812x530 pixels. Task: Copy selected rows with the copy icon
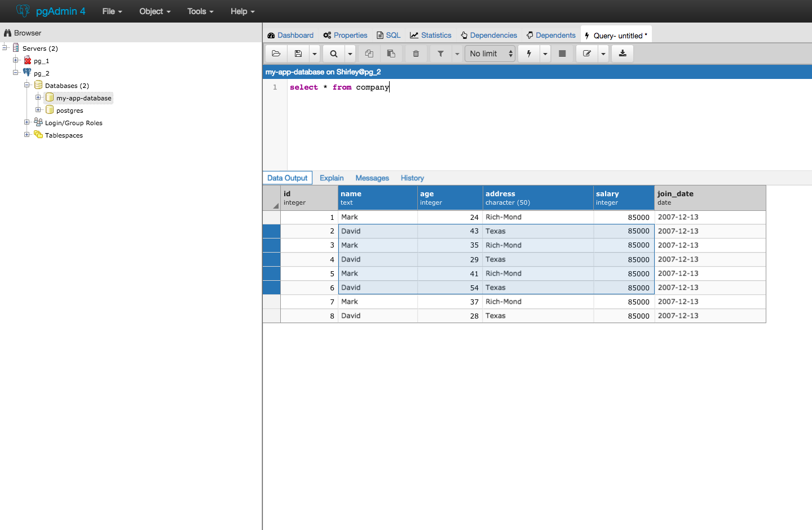[x=369, y=53]
